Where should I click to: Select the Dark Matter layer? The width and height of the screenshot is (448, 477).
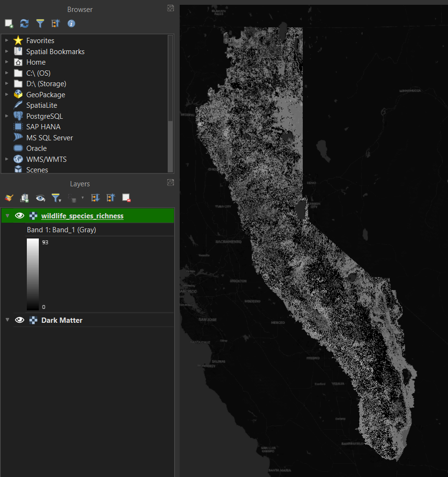62,319
